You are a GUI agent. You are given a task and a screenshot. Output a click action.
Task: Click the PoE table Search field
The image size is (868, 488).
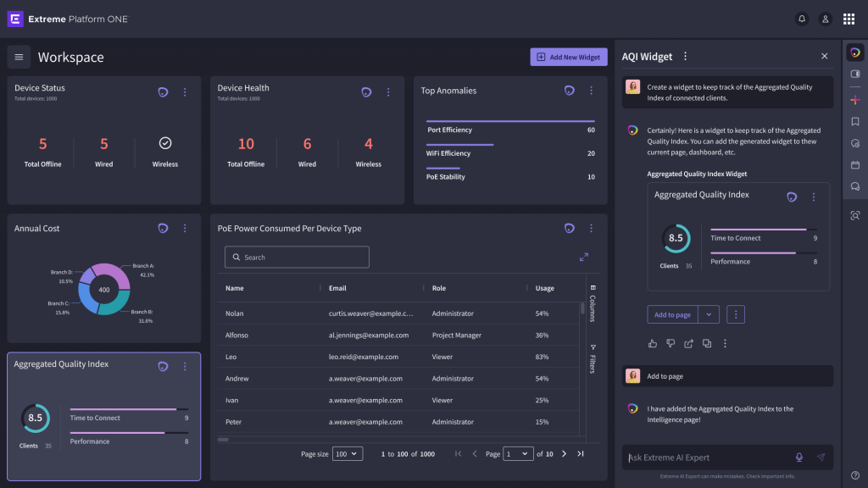click(x=297, y=258)
